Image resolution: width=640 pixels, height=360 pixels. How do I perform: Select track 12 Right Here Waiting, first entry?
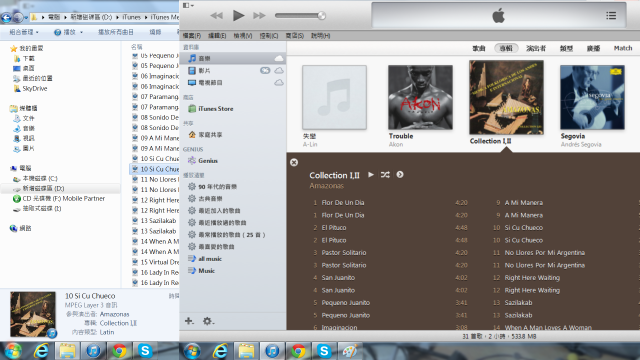(x=532, y=278)
